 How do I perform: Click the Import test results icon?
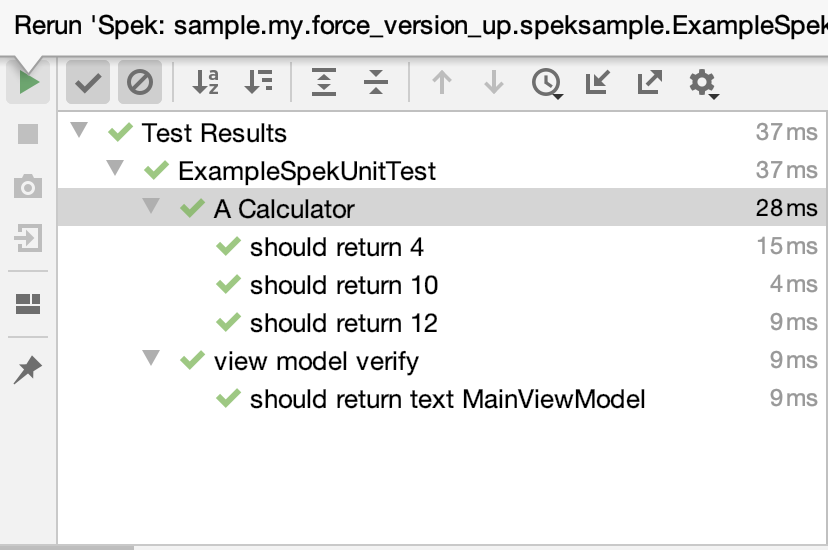click(598, 82)
